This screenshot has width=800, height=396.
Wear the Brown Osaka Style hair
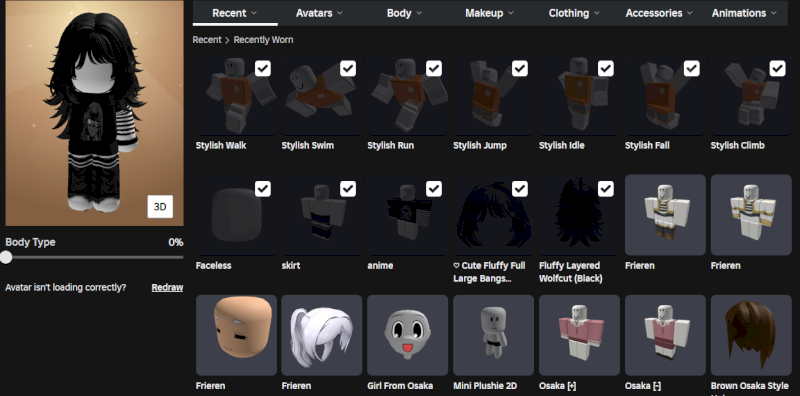[751, 335]
